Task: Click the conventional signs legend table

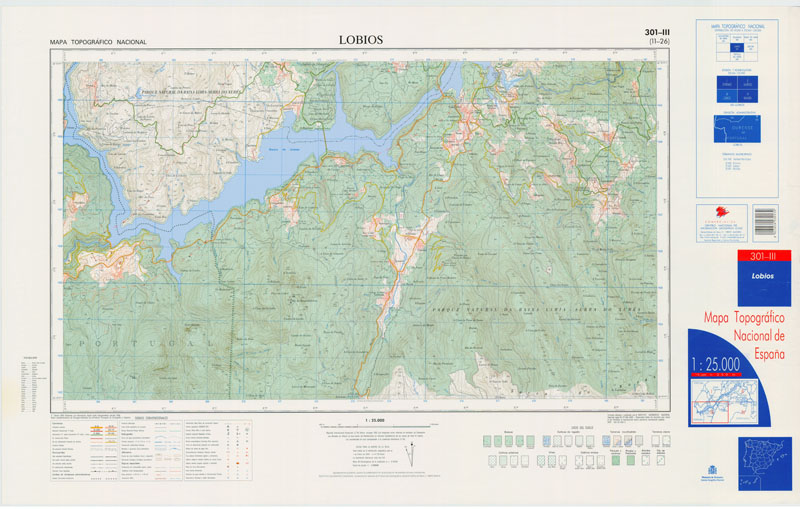Action: pos(151,450)
